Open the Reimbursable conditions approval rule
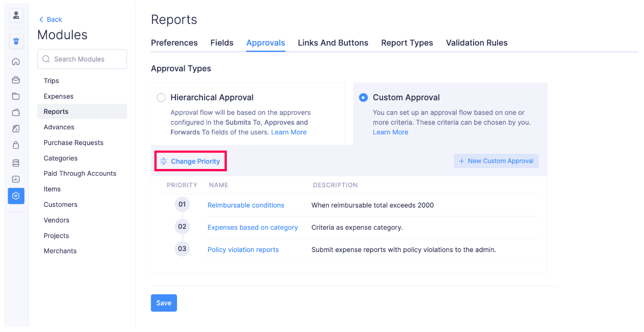The width and height of the screenshot is (644, 332). (246, 205)
